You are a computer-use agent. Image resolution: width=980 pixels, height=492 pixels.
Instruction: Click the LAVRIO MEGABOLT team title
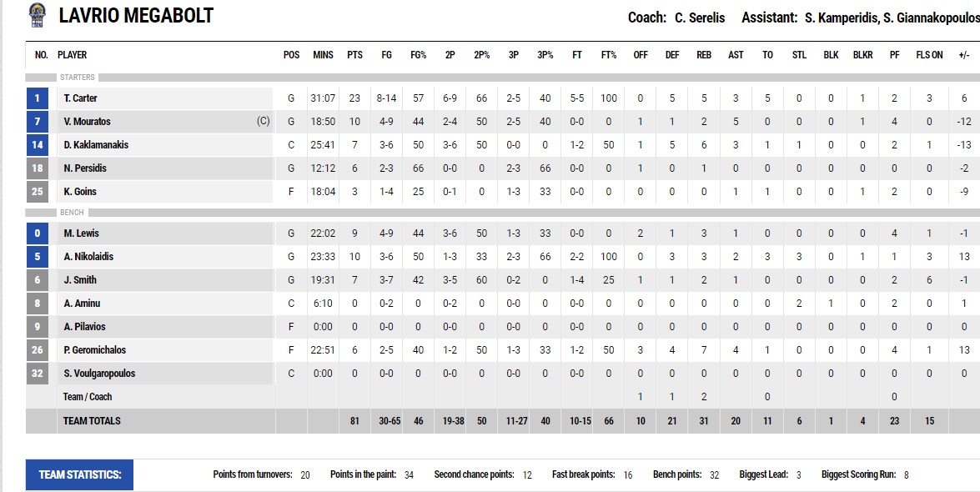click(x=136, y=16)
